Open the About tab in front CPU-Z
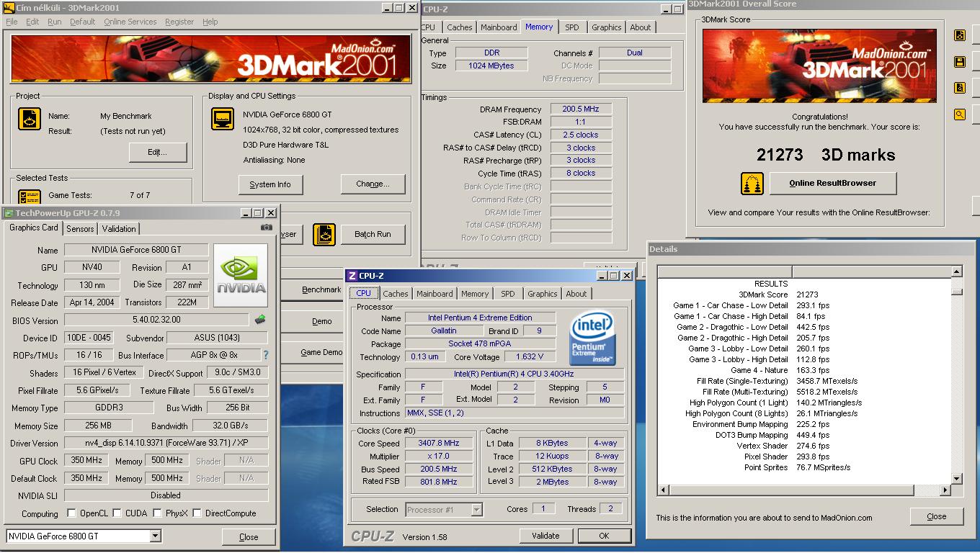 click(576, 294)
